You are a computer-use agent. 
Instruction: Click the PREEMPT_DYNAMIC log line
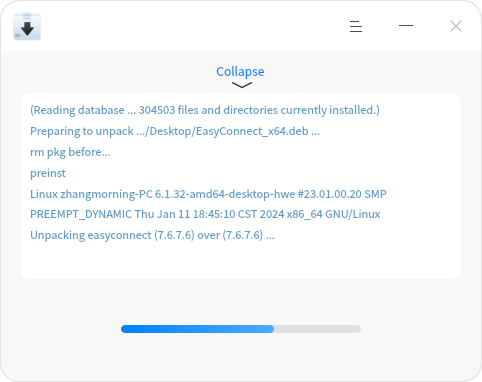(x=205, y=214)
